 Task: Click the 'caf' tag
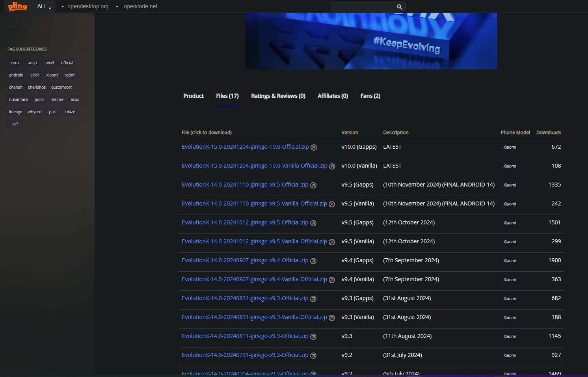[x=15, y=124]
